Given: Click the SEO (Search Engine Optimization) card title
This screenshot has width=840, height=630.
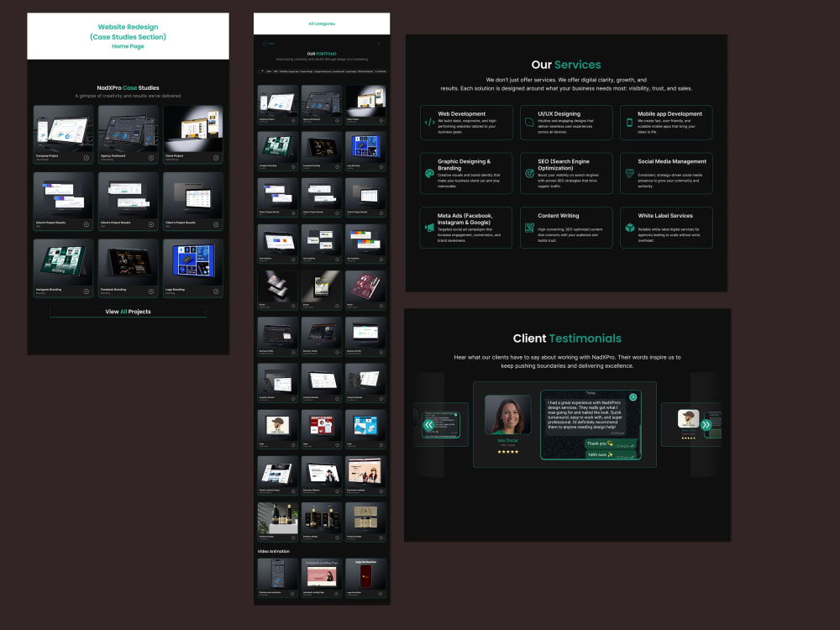Looking at the screenshot, I should 564,165.
